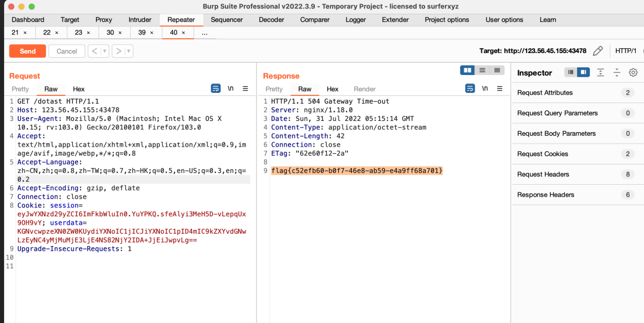Open the Dashboard tab

tap(28, 20)
